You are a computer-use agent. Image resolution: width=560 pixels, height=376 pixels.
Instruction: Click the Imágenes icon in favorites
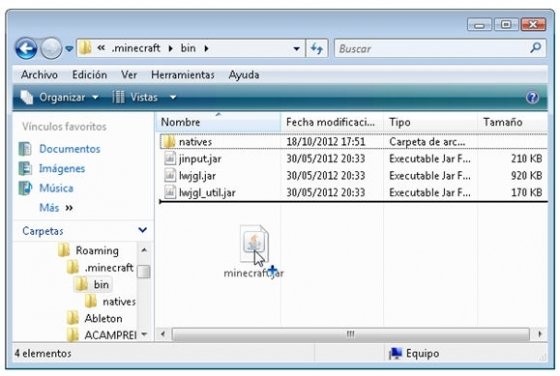pyautogui.click(x=25, y=168)
